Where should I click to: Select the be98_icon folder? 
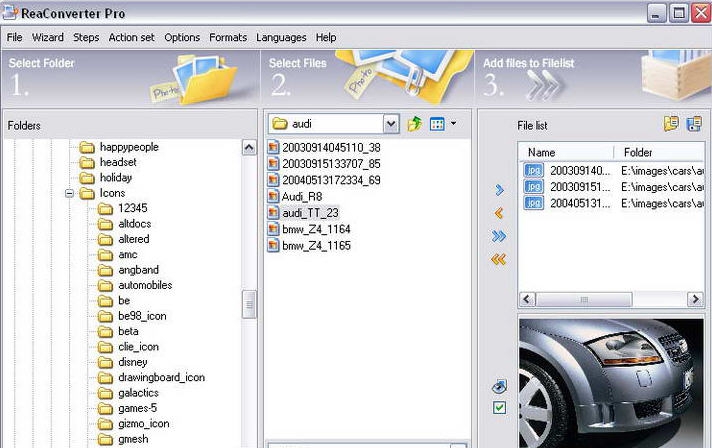point(142,316)
